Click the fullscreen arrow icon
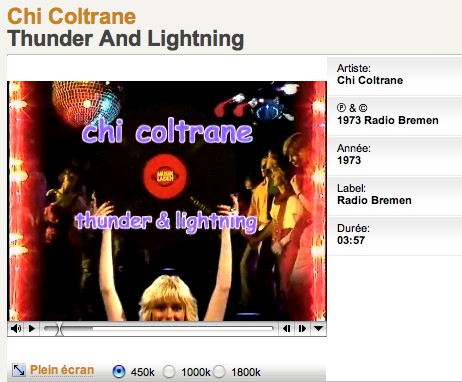 19,370
